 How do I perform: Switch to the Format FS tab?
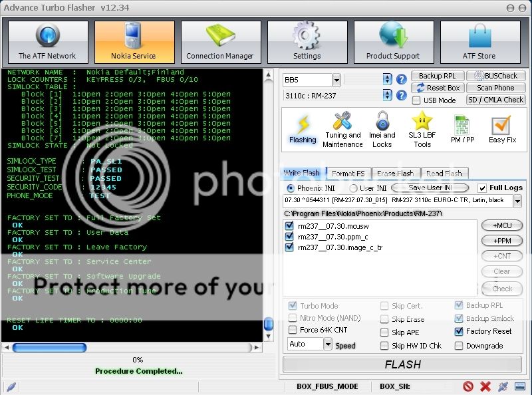[x=348, y=174]
